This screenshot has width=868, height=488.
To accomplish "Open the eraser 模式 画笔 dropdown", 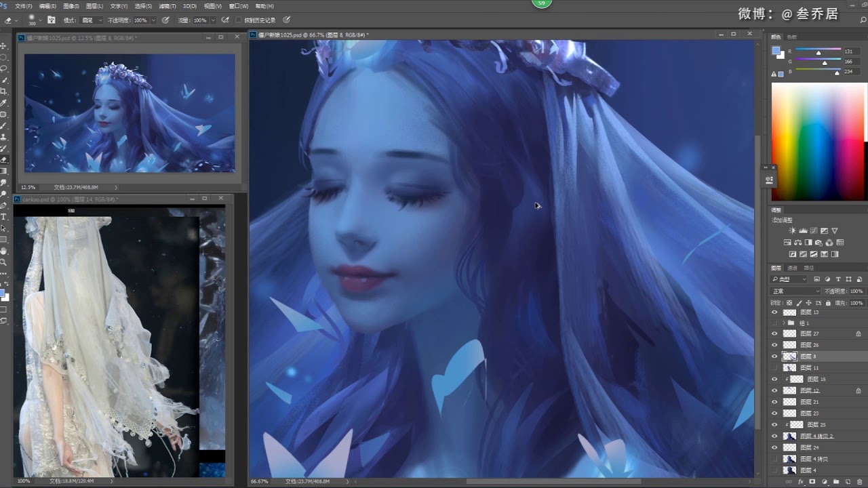I will point(91,20).
